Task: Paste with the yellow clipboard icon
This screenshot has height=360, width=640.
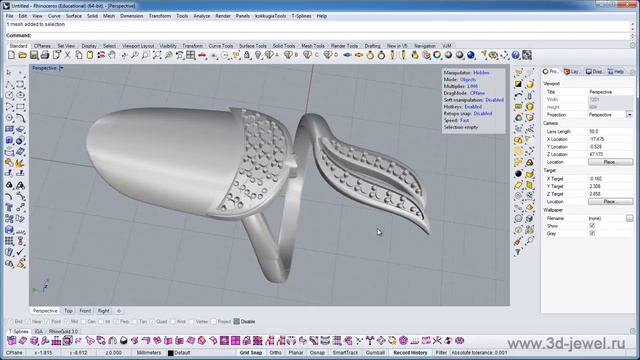Action: click(x=90, y=55)
